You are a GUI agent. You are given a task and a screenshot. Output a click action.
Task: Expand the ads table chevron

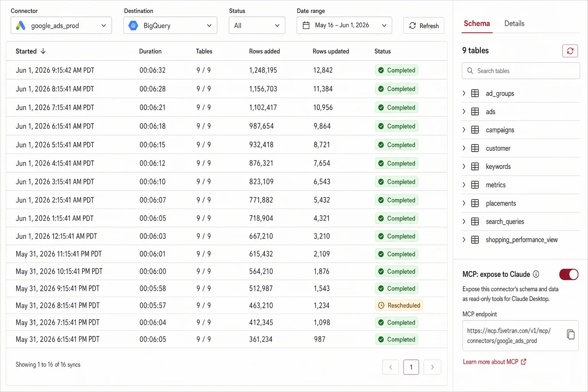click(464, 112)
